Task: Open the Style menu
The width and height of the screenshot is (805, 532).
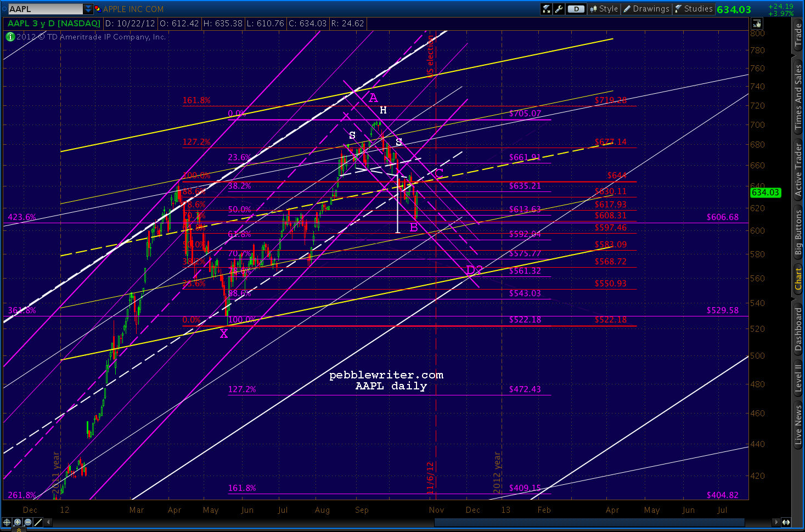Action: click(604, 9)
